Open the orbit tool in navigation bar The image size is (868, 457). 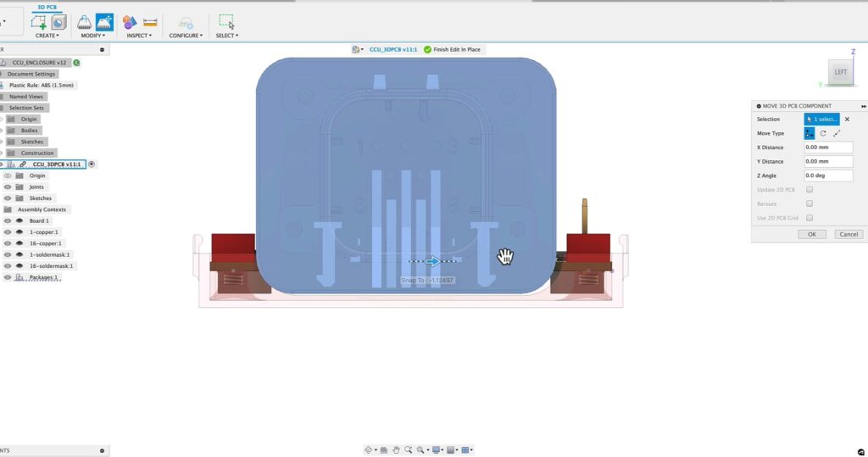pyautogui.click(x=368, y=450)
